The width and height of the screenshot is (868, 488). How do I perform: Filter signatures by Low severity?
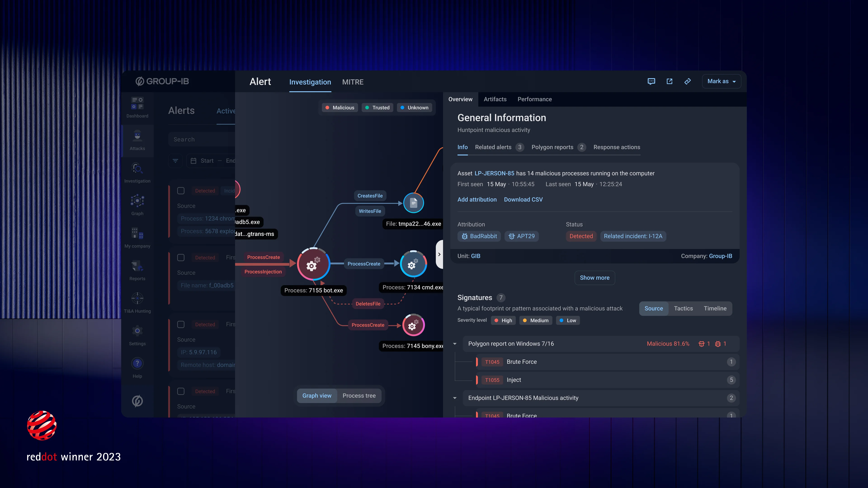tap(568, 321)
